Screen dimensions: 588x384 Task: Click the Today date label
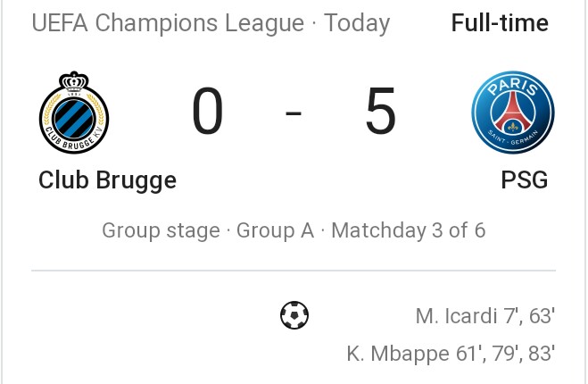(357, 23)
